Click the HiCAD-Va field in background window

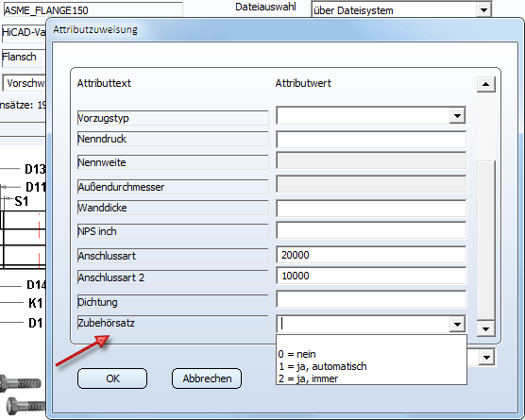[x=24, y=33]
